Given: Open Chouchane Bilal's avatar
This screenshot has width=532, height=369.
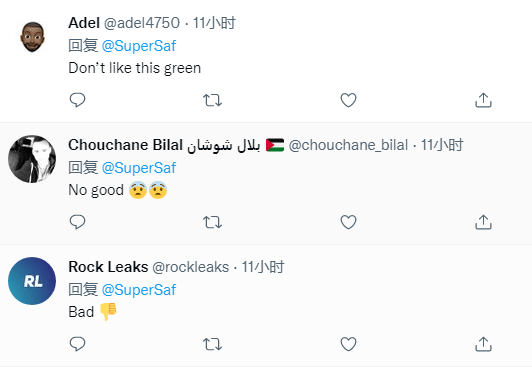Looking at the screenshot, I should coord(32,159).
